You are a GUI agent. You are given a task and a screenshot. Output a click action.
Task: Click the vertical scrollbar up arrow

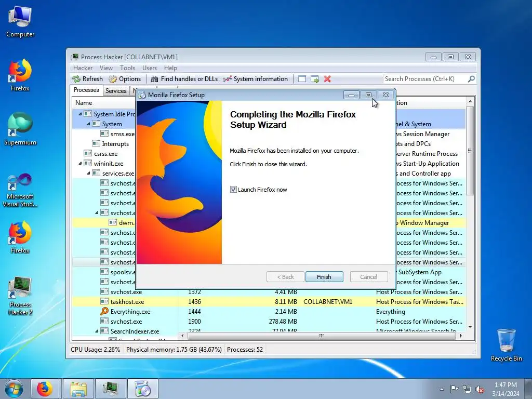(x=470, y=101)
